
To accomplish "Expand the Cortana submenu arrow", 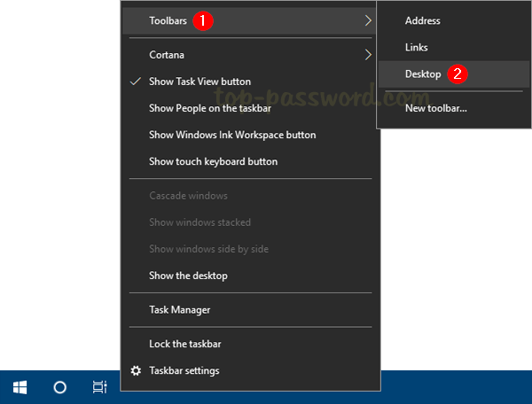I will [368, 55].
